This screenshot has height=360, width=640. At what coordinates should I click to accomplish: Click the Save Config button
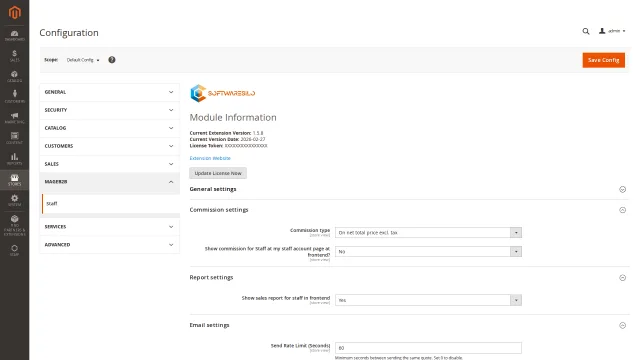603,60
